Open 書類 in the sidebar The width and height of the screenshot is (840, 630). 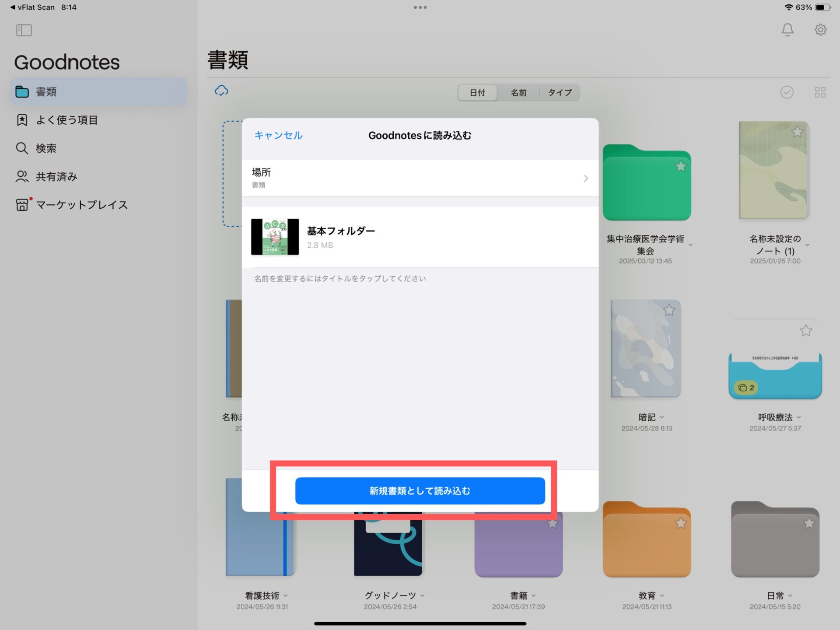pos(98,91)
